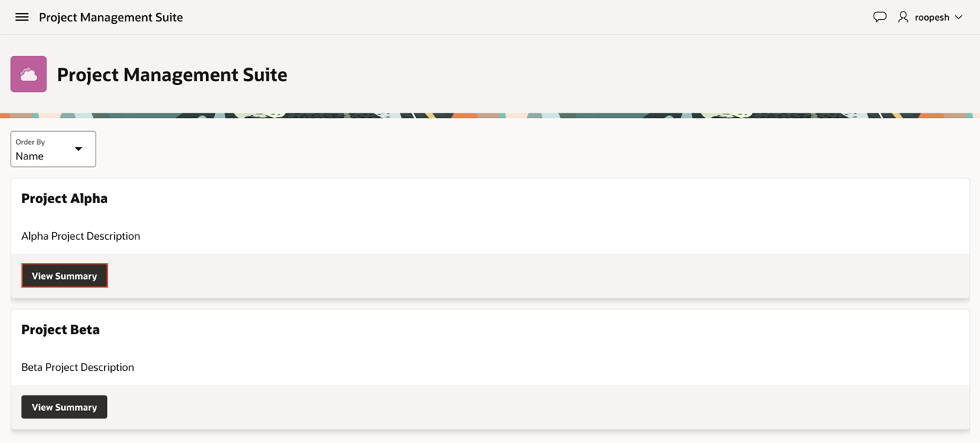
Task: Click the 'Beta Project Description' text
Action: point(77,367)
